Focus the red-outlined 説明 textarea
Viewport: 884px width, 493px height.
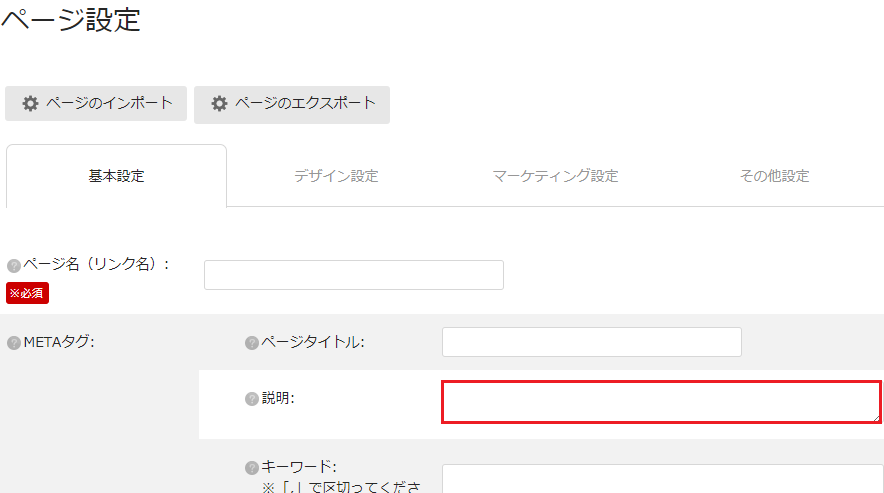tap(661, 402)
